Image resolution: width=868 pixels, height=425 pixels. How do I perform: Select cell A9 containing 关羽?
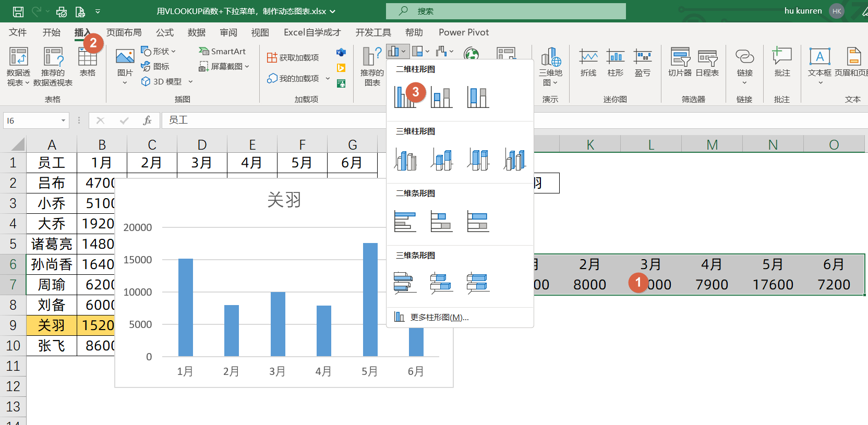[52, 325]
